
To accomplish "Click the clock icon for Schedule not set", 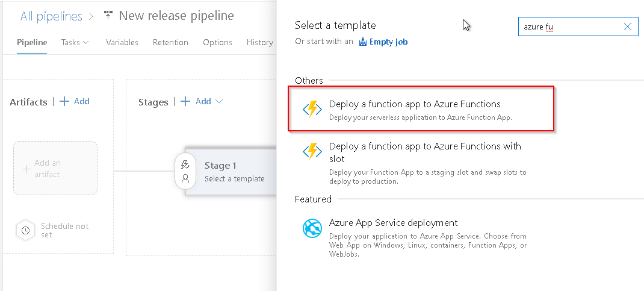I will click(x=25, y=231).
